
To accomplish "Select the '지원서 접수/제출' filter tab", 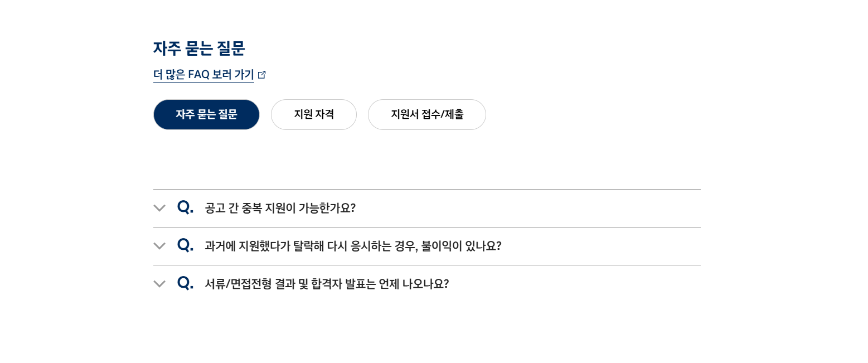I will tap(426, 114).
